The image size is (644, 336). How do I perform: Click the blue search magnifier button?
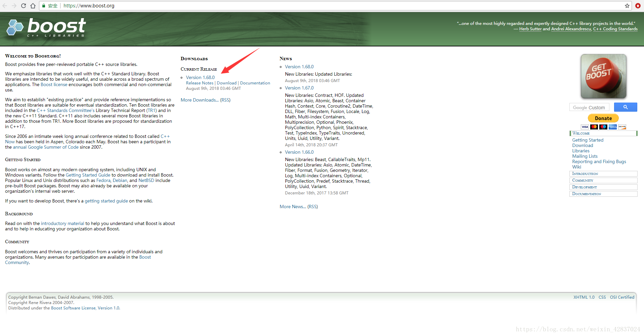pos(626,107)
